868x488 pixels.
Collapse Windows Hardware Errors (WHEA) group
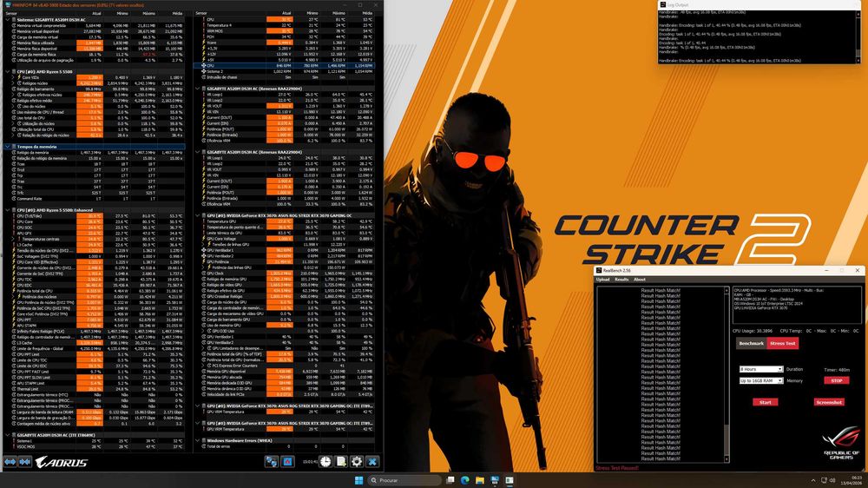(198, 440)
